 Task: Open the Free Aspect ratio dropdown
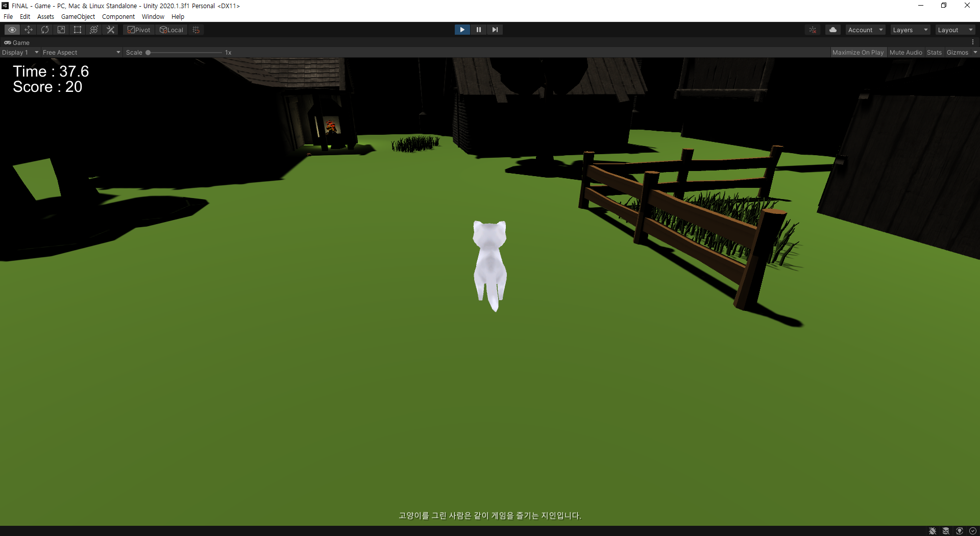coord(81,52)
